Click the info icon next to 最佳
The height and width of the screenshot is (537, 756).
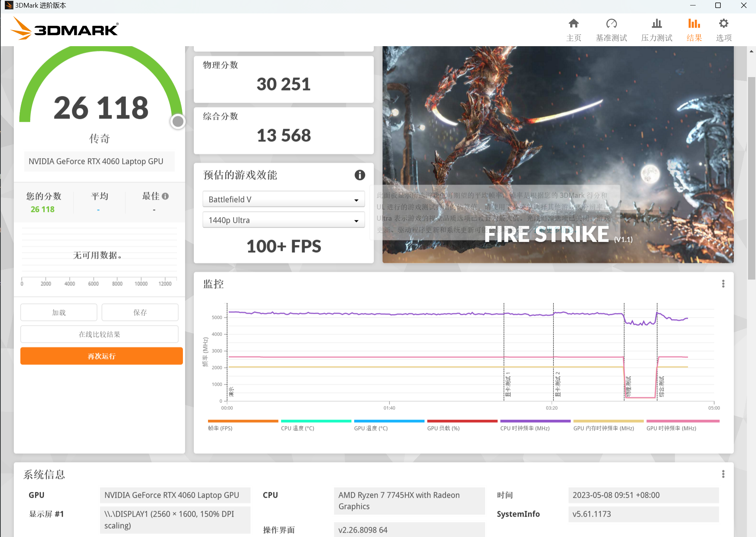pyautogui.click(x=165, y=196)
